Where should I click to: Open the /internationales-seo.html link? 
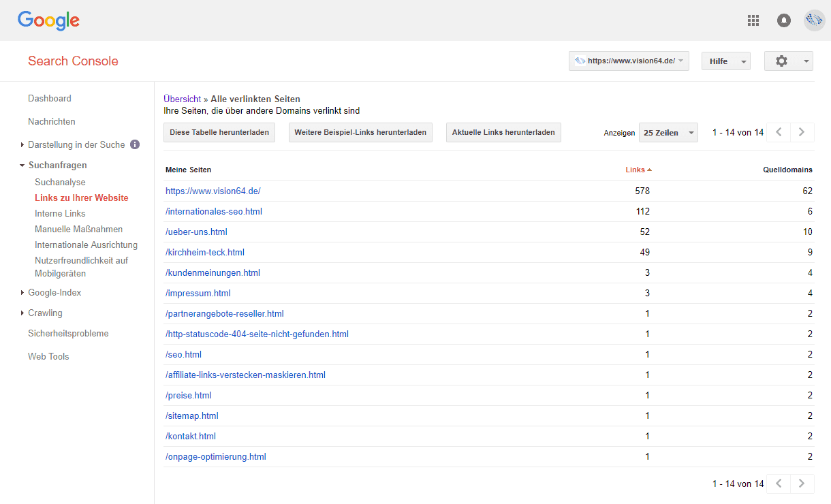[x=214, y=211]
